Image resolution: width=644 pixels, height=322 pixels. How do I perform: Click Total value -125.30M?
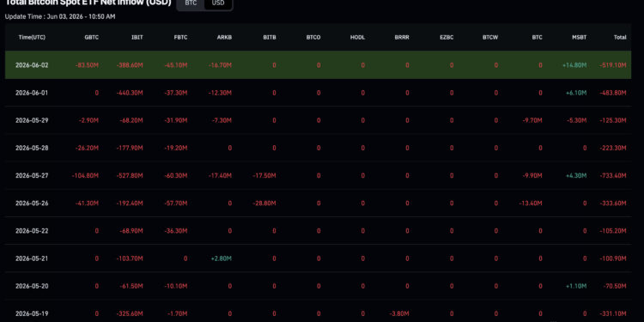click(613, 120)
